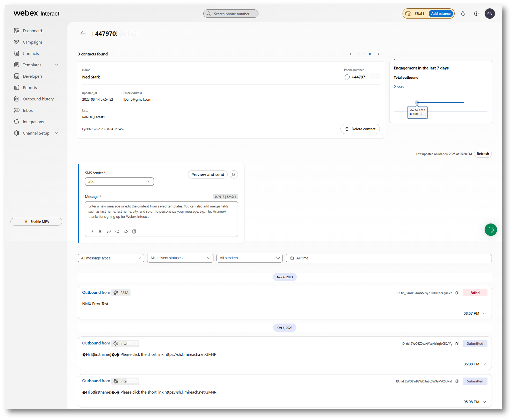Insert a template into the message

[x=93, y=232]
